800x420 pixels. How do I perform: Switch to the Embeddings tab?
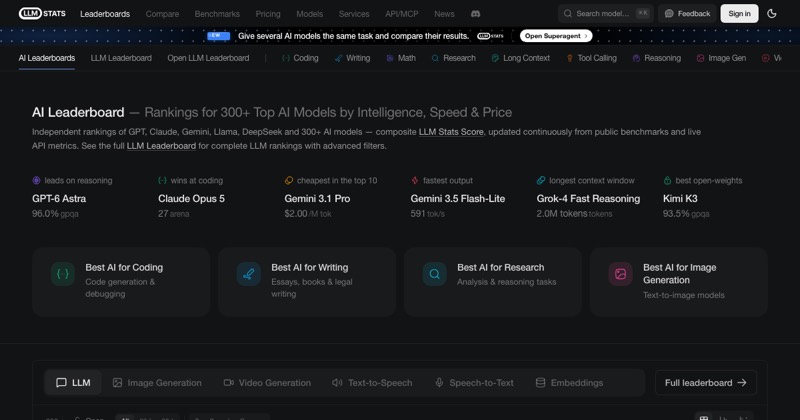coord(569,383)
